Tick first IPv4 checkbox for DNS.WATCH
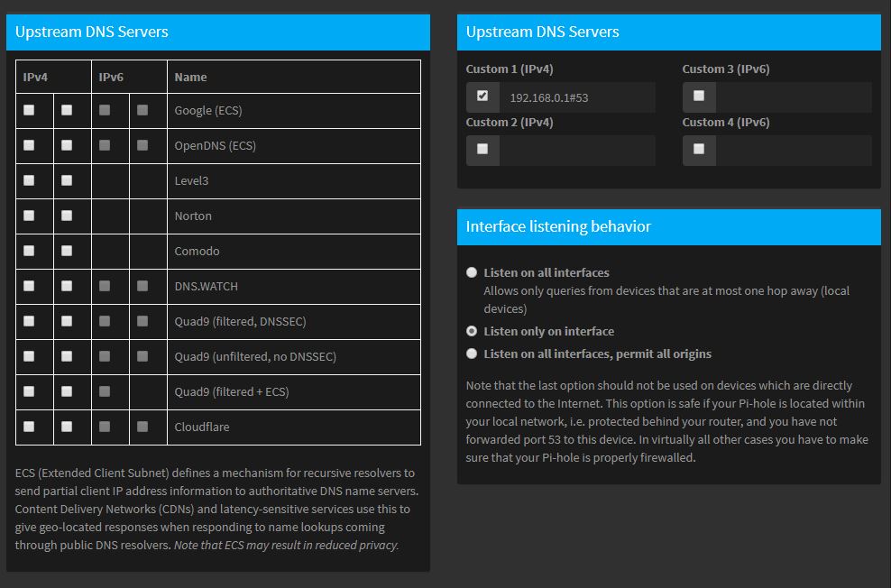Screen dimensions: 891x588 click(29, 286)
